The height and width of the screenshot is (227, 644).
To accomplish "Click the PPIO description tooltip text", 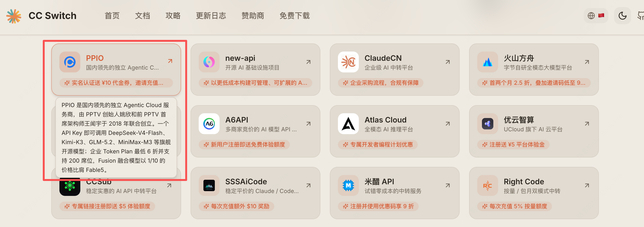I will tap(116, 137).
